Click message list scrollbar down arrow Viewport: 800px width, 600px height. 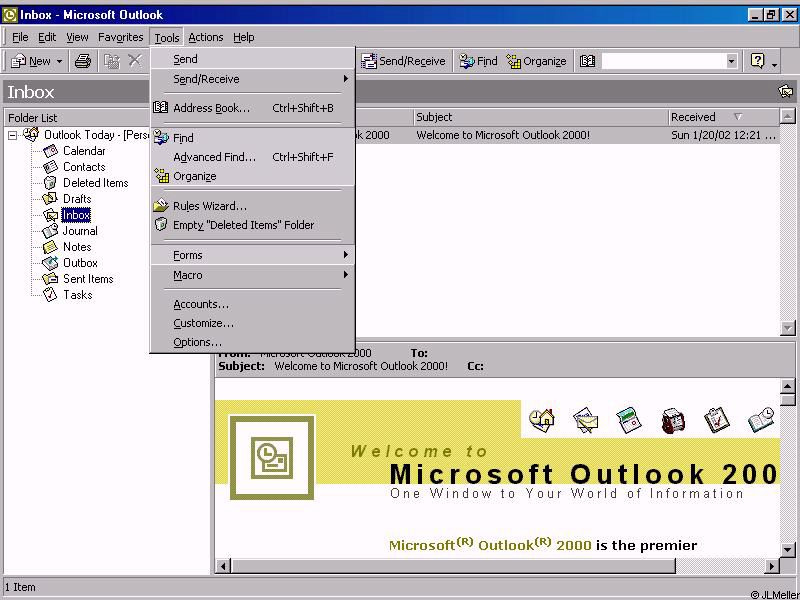pyautogui.click(x=787, y=328)
